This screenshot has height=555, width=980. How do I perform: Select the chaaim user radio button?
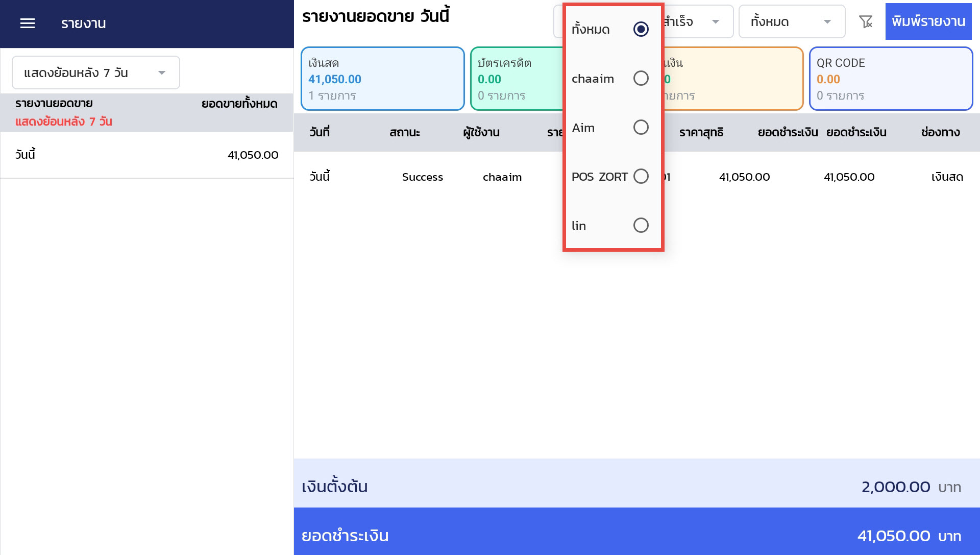coord(641,78)
